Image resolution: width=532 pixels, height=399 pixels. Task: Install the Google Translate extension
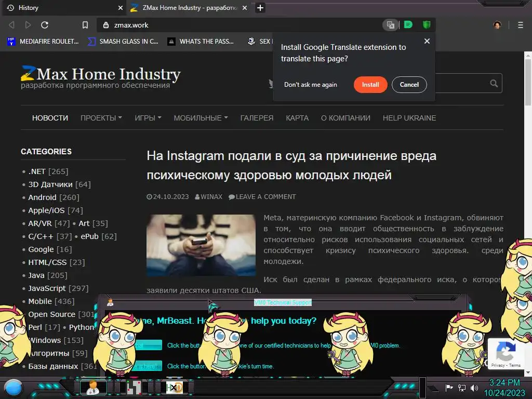tap(370, 85)
